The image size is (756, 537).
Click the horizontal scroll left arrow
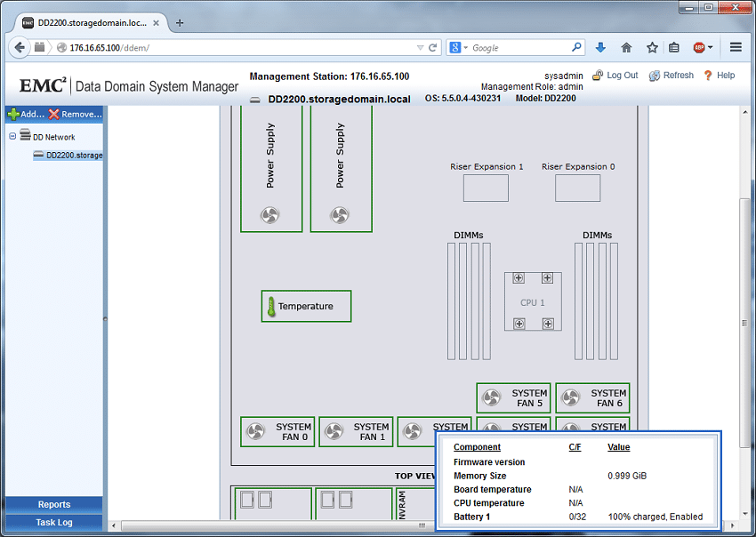tap(114, 525)
